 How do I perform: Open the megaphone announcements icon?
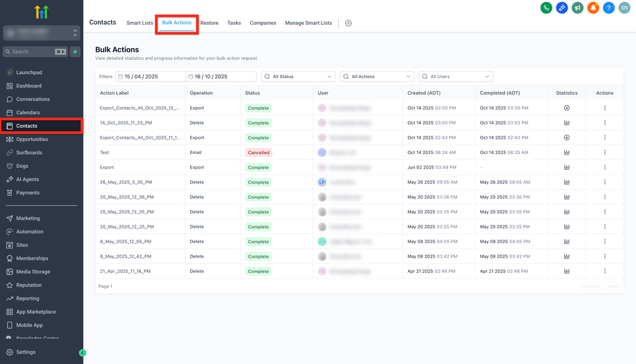click(x=577, y=8)
